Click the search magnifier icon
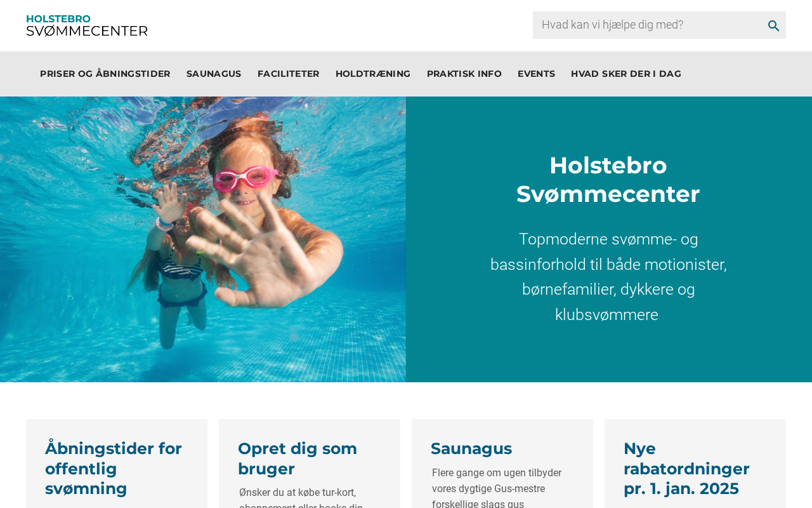The width and height of the screenshot is (812, 508). click(773, 25)
